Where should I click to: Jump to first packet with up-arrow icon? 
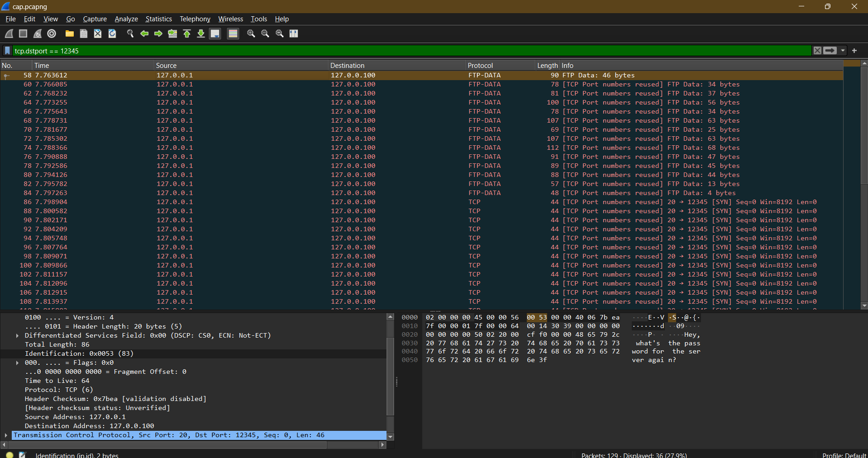(187, 33)
